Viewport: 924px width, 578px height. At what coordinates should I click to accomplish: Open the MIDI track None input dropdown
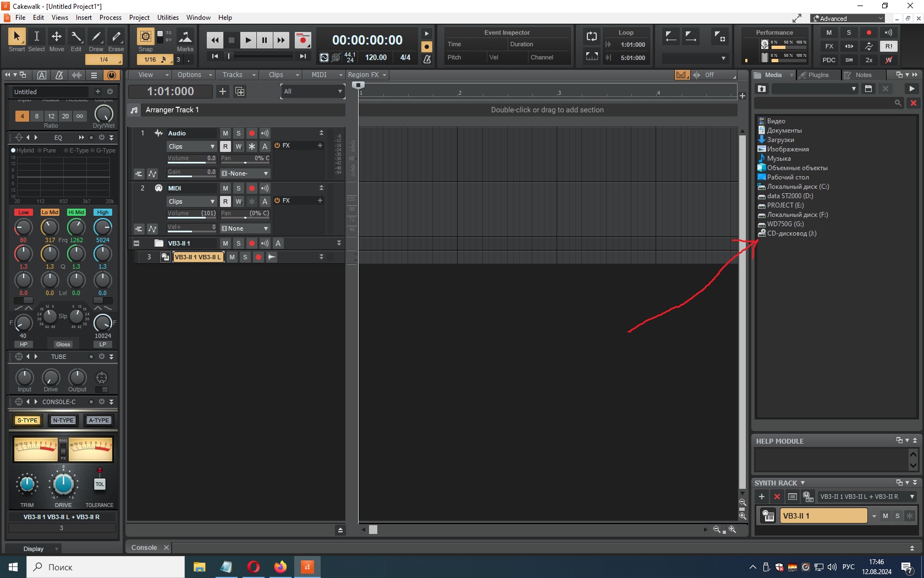(245, 228)
